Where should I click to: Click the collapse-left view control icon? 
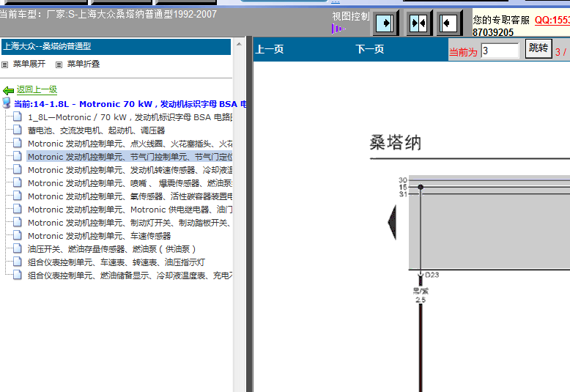(449, 23)
